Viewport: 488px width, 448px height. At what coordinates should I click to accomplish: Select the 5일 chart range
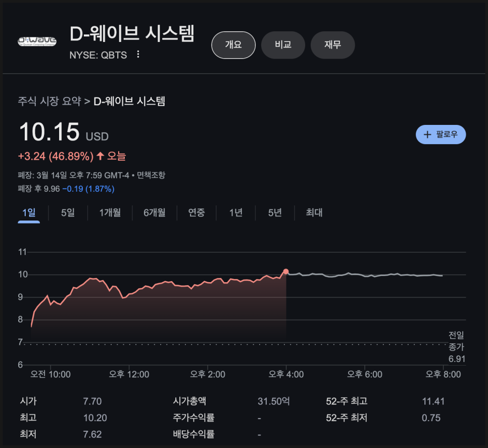pyautogui.click(x=68, y=213)
